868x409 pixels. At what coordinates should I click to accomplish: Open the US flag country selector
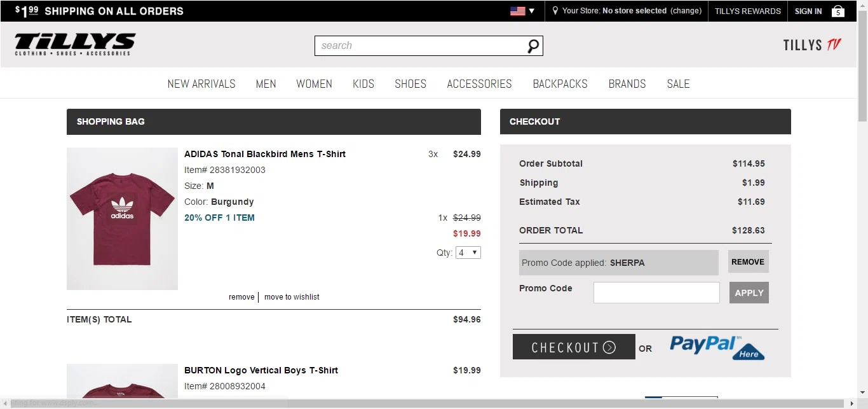click(x=522, y=11)
